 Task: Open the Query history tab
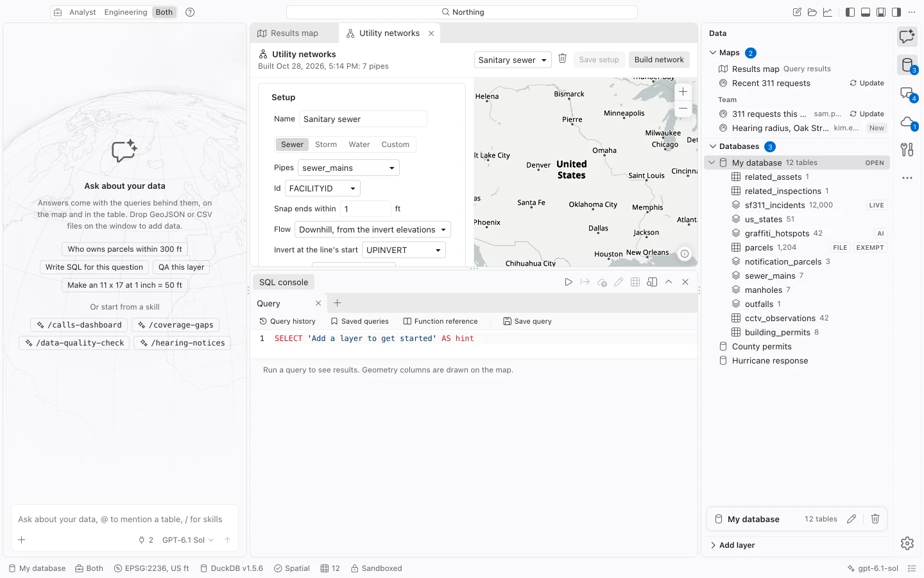click(287, 321)
